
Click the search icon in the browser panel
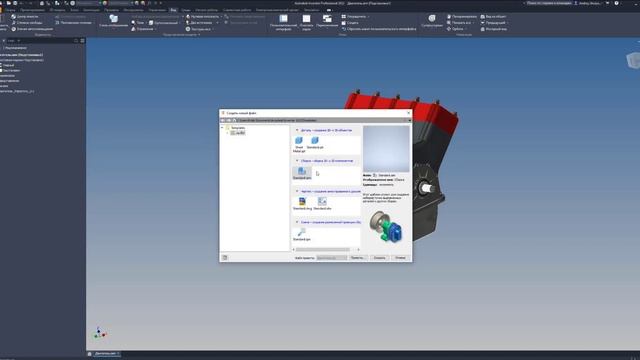tap(76, 41)
